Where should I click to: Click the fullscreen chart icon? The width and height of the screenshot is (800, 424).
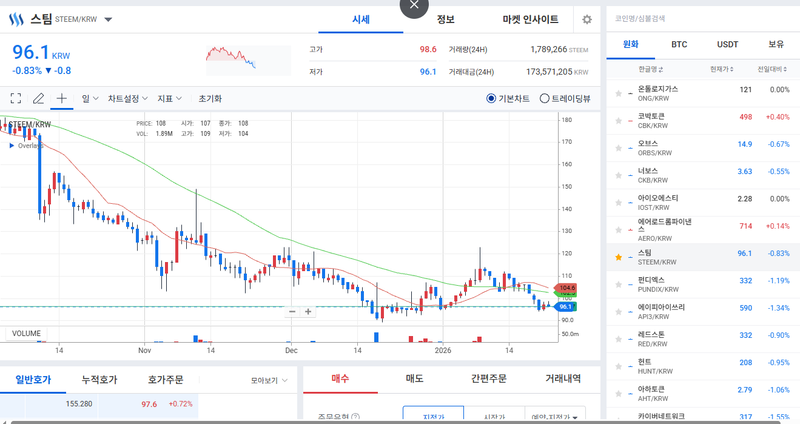(16, 99)
